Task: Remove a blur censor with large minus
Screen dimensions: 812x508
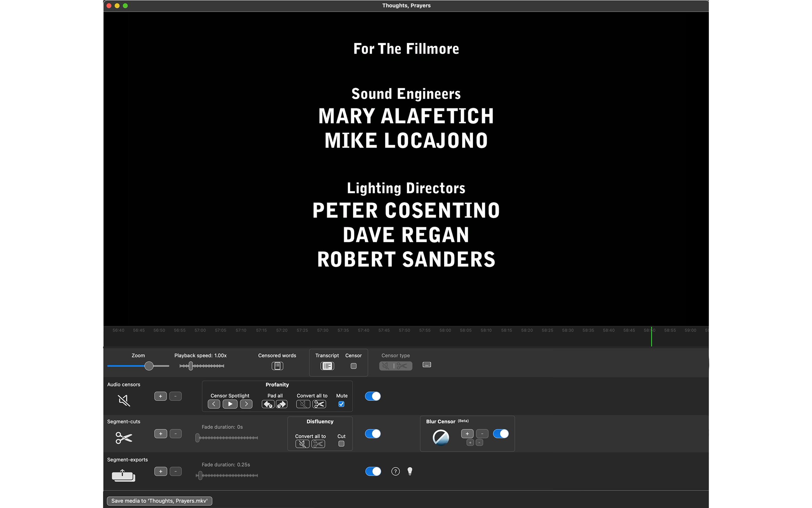Action: (482, 434)
